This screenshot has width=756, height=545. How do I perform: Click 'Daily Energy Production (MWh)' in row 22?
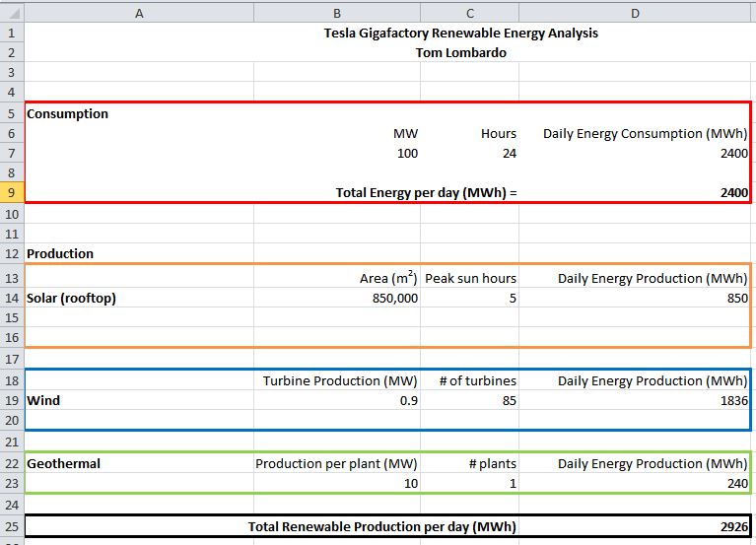pos(653,463)
